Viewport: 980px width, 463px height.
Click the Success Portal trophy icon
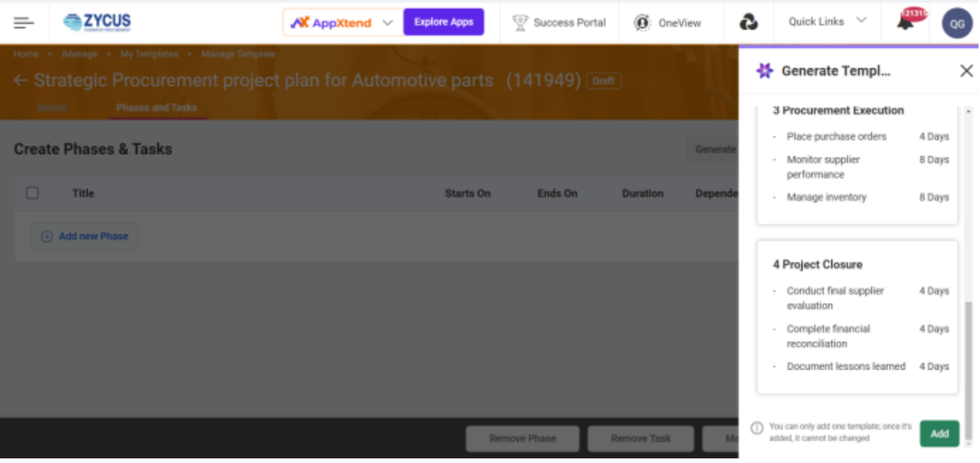coord(520,23)
